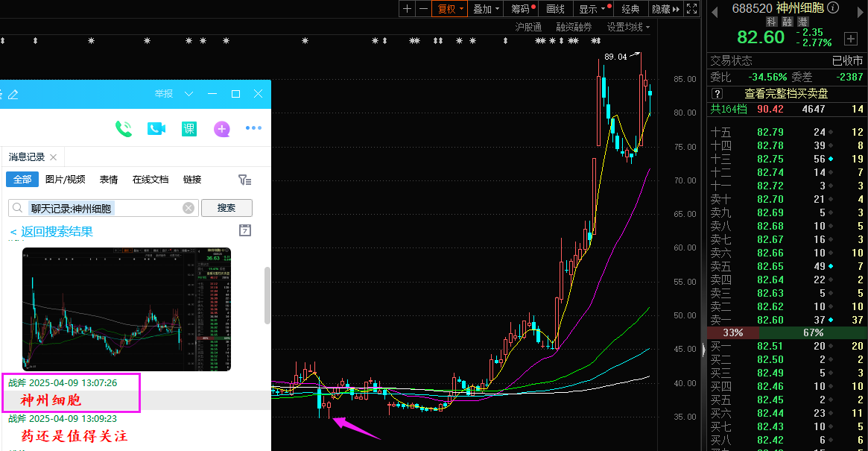Click the 共164档 label
This screenshot has height=451, width=868.
coord(729,109)
